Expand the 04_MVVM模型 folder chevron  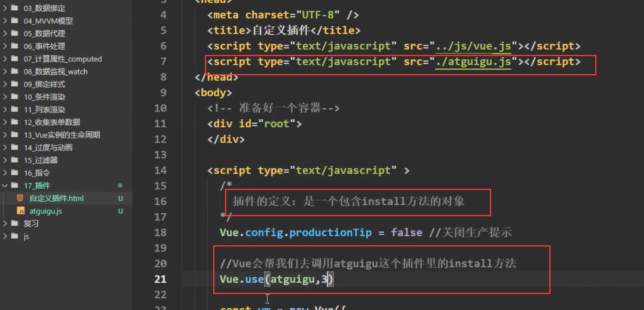pos(5,21)
